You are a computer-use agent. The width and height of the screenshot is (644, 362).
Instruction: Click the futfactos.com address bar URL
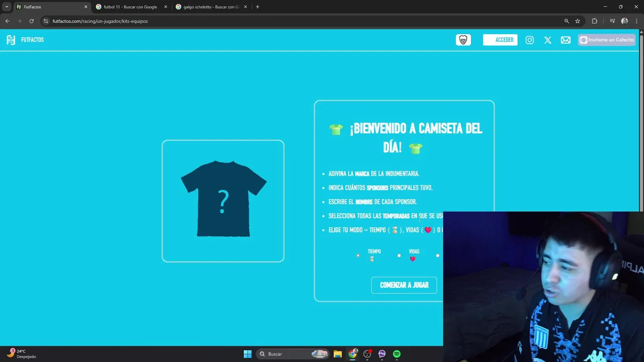click(100, 21)
